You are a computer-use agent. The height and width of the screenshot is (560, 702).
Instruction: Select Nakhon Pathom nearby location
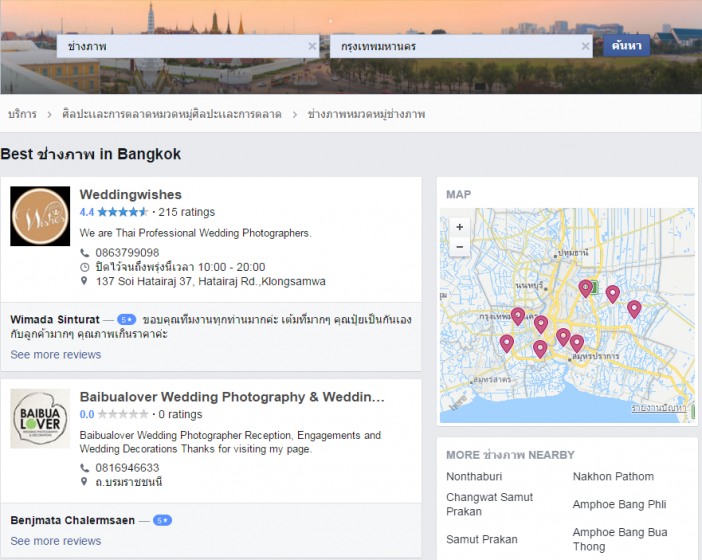pyautogui.click(x=613, y=476)
